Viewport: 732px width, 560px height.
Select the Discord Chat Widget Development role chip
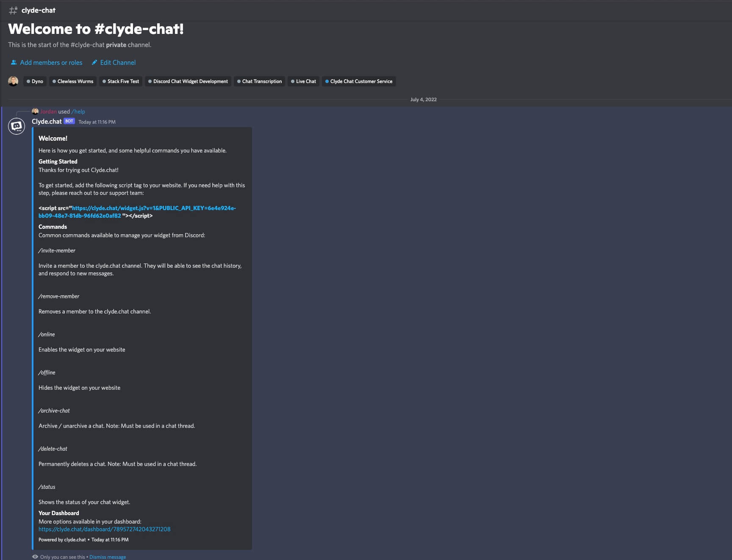pos(188,81)
